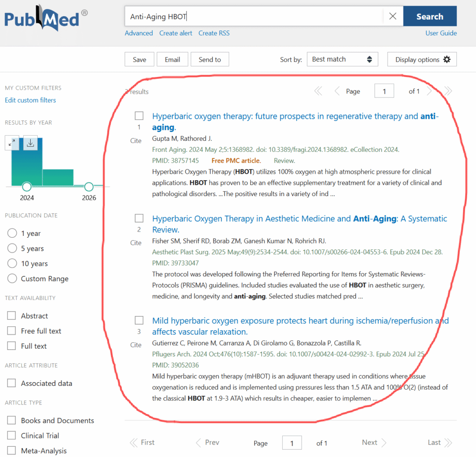The width and height of the screenshot is (476, 457).
Task: Focus the Anti-Aging HBOT search field
Action: (253, 16)
